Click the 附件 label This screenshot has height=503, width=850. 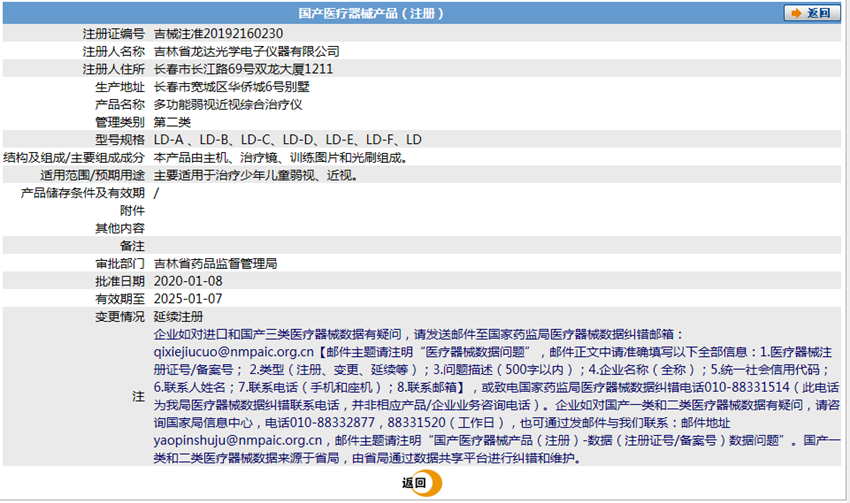point(132,211)
